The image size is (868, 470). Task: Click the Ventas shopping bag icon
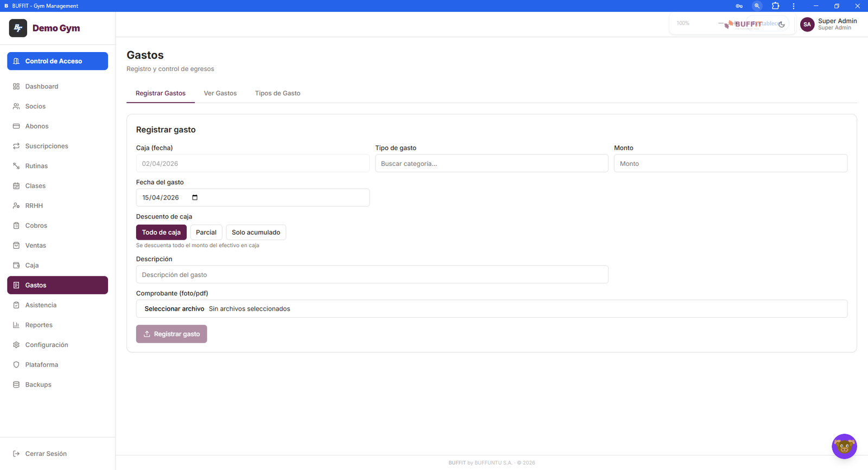point(16,246)
